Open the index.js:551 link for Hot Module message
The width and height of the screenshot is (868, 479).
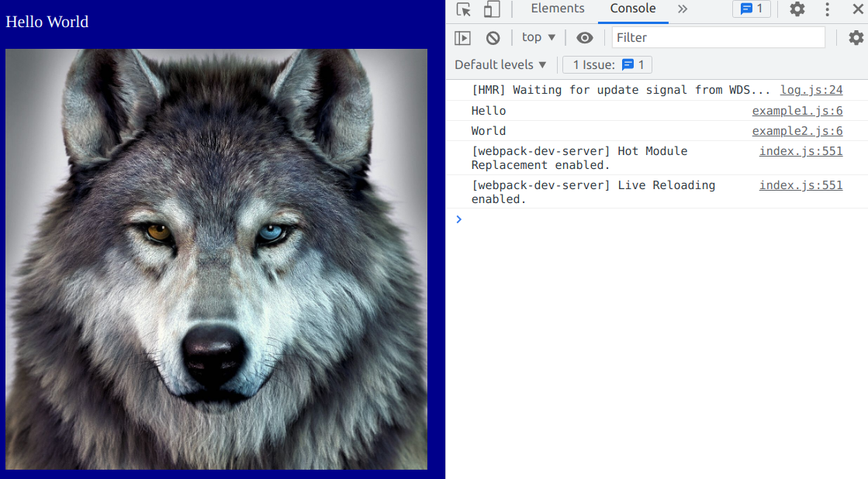coord(801,151)
